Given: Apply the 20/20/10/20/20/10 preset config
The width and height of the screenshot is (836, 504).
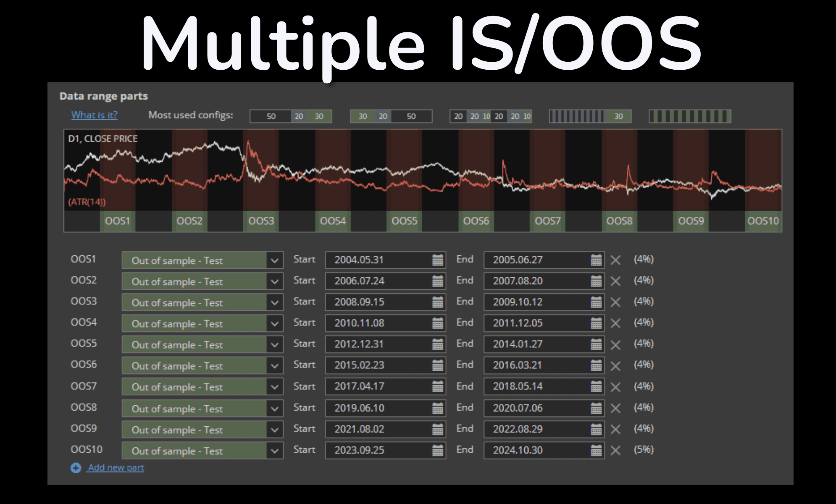Looking at the screenshot, I should (491, 116).
